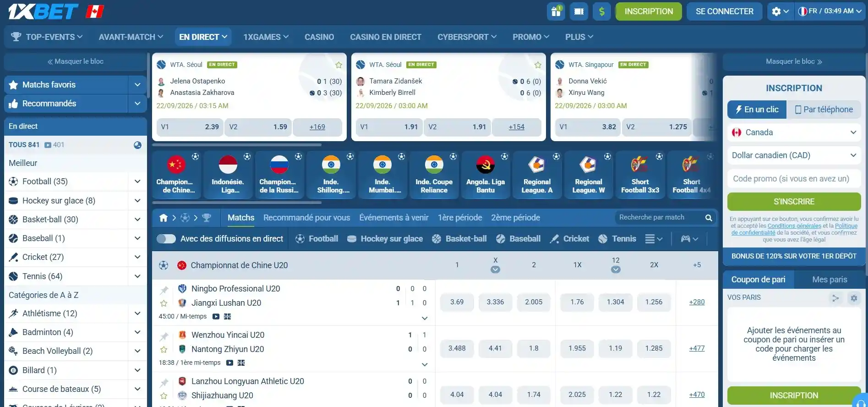Viewport: 868px width, 407px height.
Task: Open the EN DIRECT menu
Action: pyautogui.click(x=203, y=37)
